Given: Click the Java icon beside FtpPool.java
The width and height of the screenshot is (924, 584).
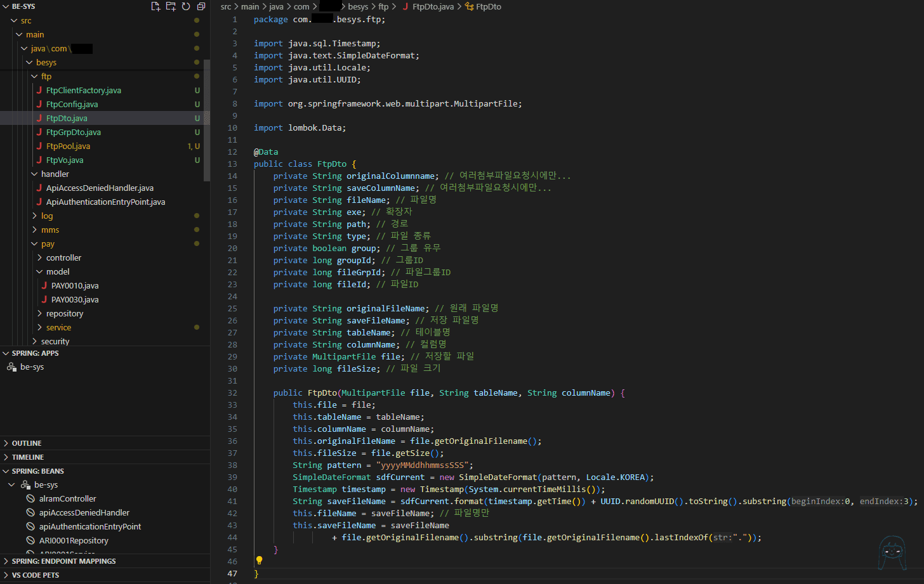Looking at the screenshot, I should coord(39,146).
